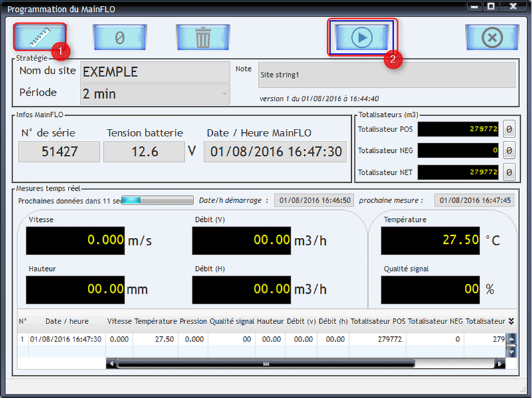532x398 pixels.
Task: Click the Débit (V) display value
Action: click(x=241, y=241)
